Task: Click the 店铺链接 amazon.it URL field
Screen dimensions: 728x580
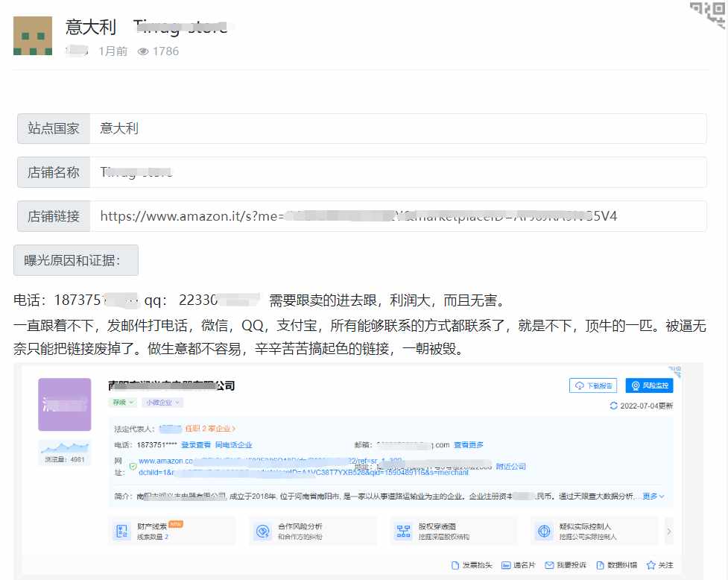Action: pyautogui.click(x=398, y=216)
